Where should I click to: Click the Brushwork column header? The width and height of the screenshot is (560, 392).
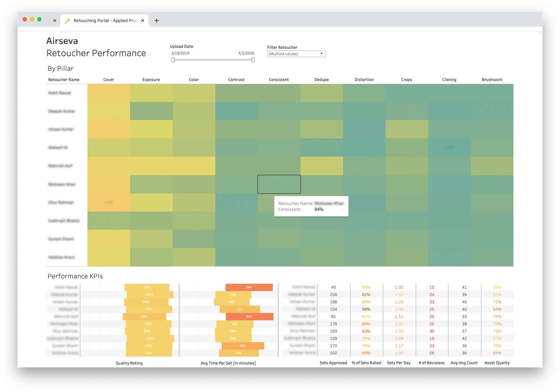[x=492, y=80]
